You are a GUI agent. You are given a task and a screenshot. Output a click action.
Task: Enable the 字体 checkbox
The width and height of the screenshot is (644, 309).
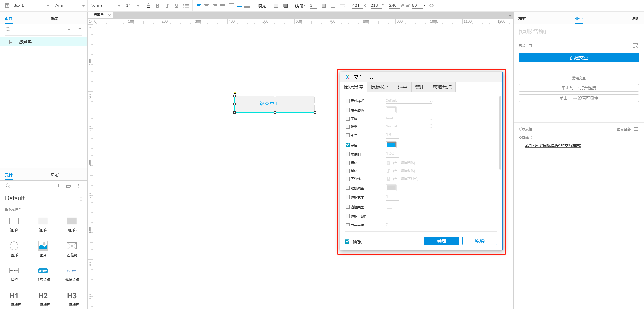coord(348,118)
